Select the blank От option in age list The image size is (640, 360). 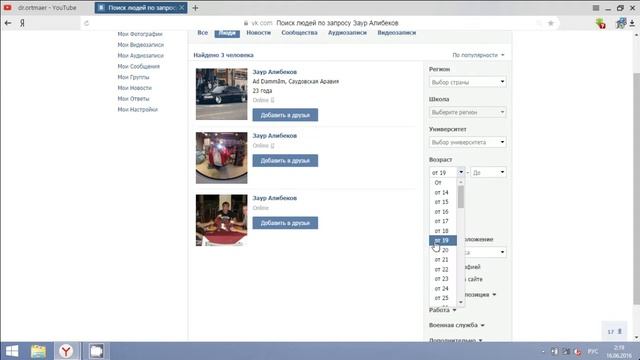coord(443,182)
